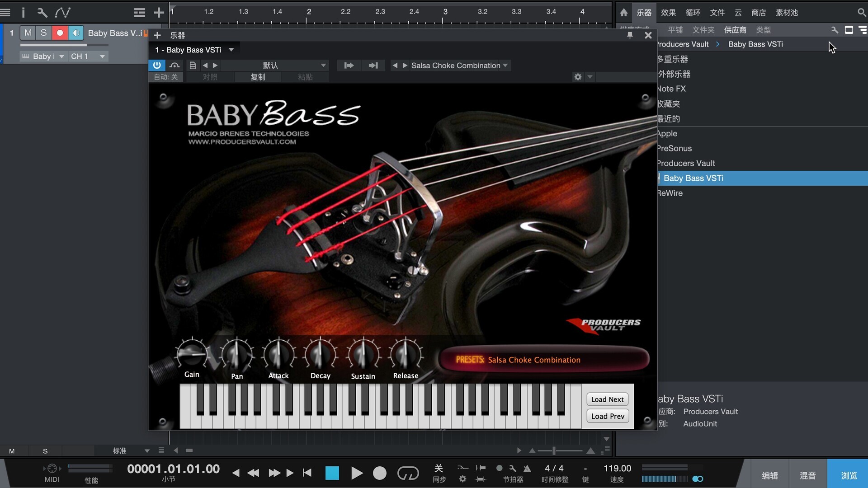Bypass plugin with power button
Viewport: 868px width, 488px height.
tap(157, 66)
